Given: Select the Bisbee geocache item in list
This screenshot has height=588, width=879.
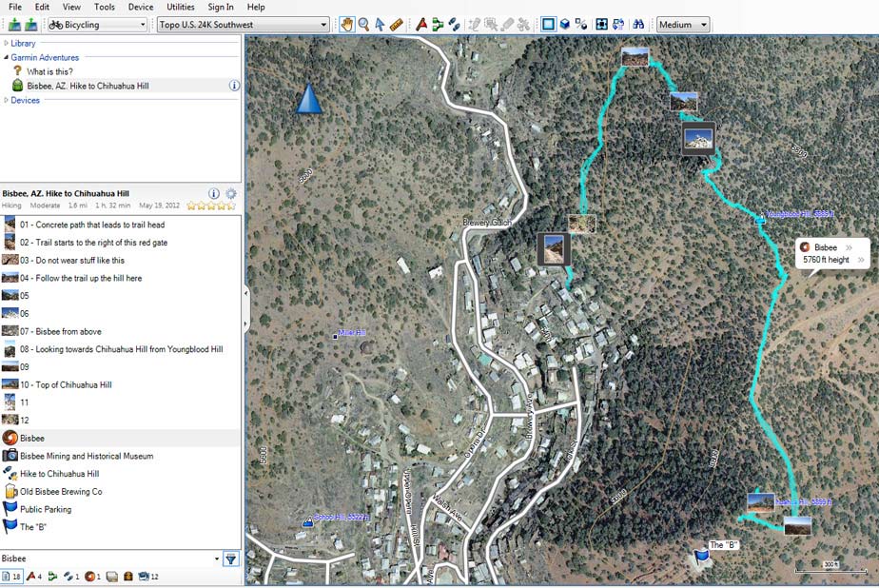Looking at the screenshot, I should (x=121, y=439).
